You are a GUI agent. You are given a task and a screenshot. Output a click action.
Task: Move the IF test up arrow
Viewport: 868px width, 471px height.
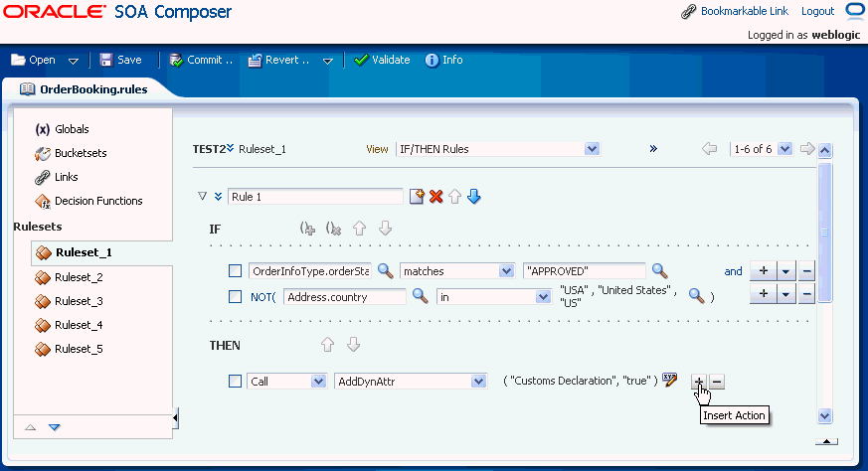[x=359, y=228]
